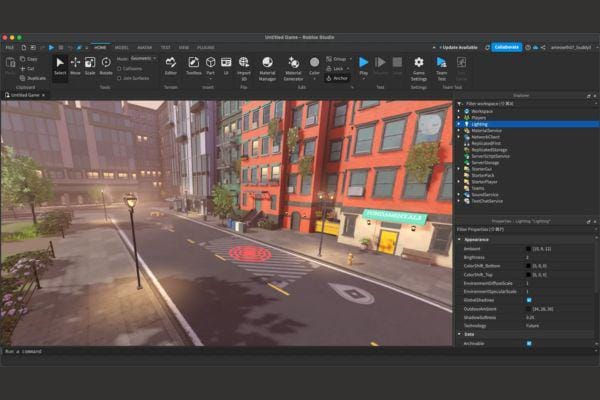Click the Ambient color swatch

[x=529, y=249]
